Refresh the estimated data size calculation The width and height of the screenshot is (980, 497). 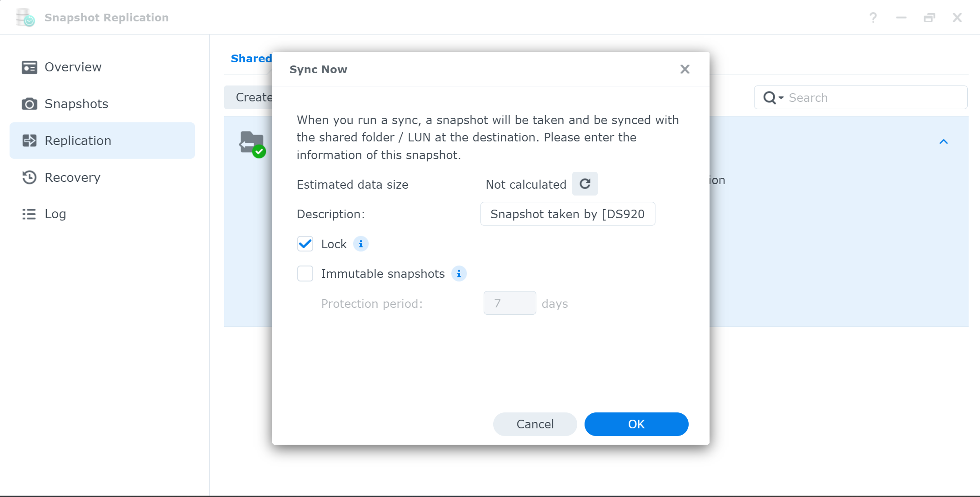coord(585,184)
